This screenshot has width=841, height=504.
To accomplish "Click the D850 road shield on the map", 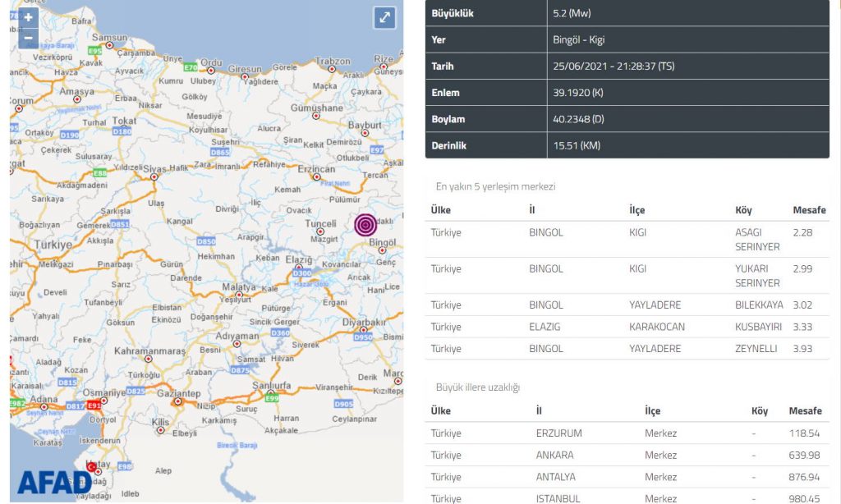I will (x=206, y=242).
